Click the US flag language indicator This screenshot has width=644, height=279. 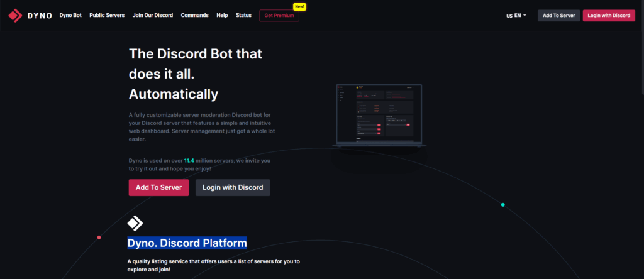click(509, 16)
